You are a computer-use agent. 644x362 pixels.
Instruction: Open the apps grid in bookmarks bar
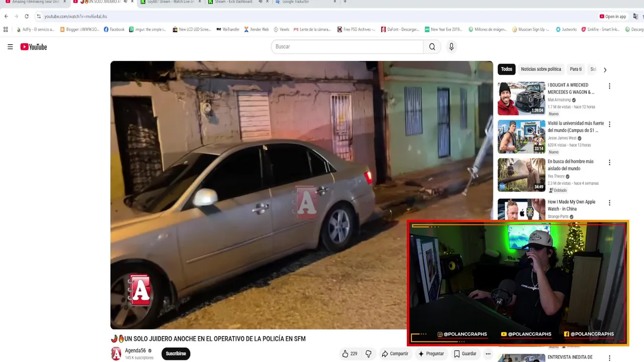pyautogui.click(x=6, y=29)
